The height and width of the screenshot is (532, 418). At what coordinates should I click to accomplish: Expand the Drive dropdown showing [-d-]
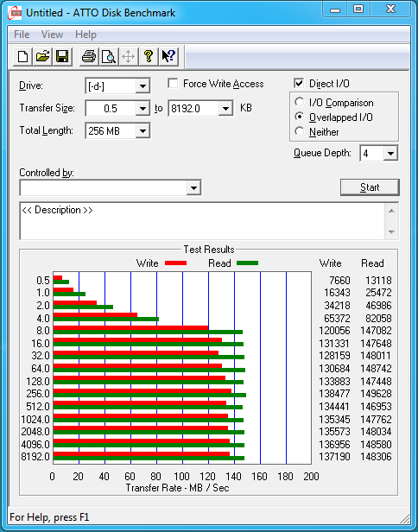[x=142, y=86]
